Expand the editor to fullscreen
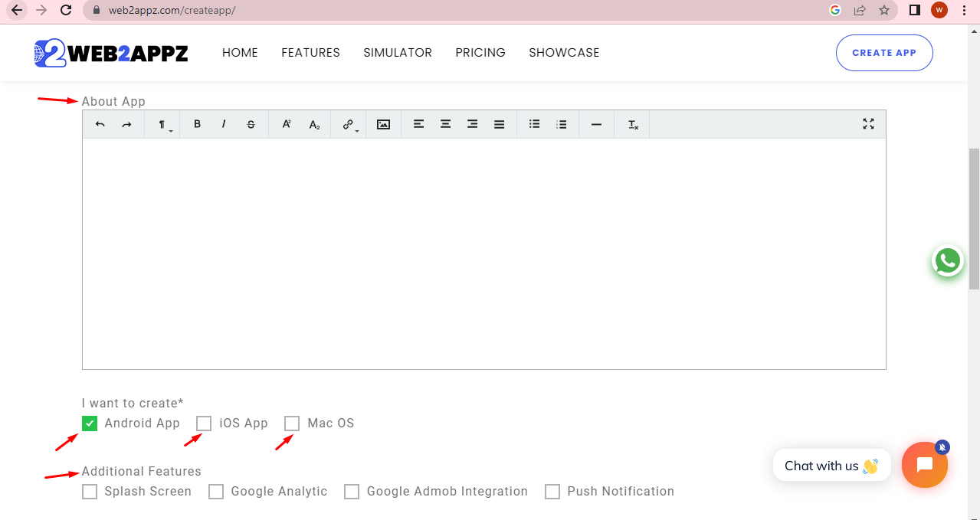 pyautogui.click(x=867, y=123)
